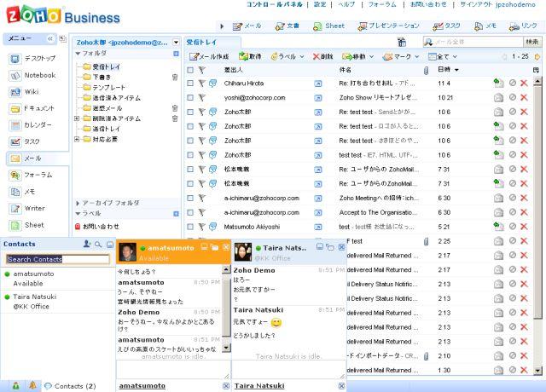Screen dimensions: 546x392
Task: Tick the checkbox on the Re: ユーザからの ZohoMail row
Action: (190, 169)
